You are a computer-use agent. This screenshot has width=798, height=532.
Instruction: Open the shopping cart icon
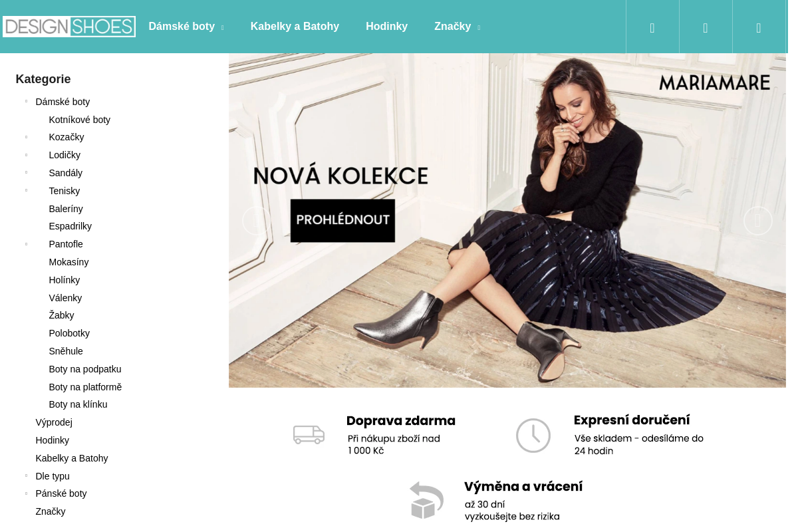[758, 27]
